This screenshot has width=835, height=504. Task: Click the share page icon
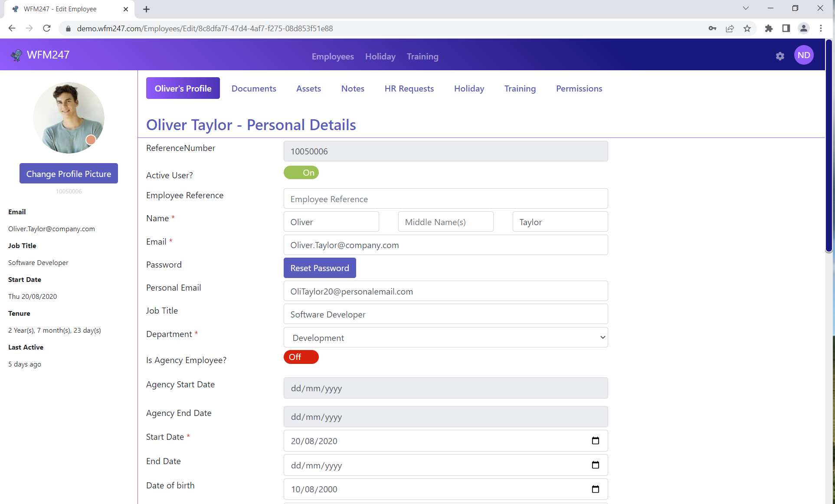point(730,28)
